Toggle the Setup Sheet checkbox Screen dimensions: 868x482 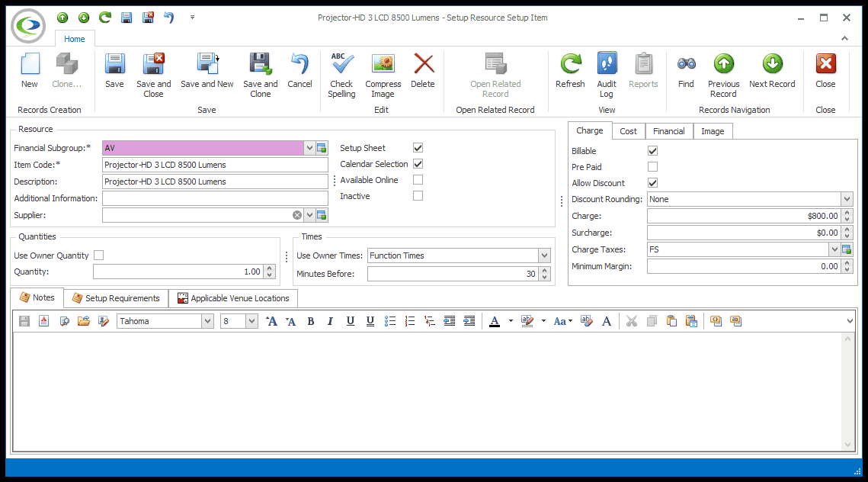tap(418, 148)
